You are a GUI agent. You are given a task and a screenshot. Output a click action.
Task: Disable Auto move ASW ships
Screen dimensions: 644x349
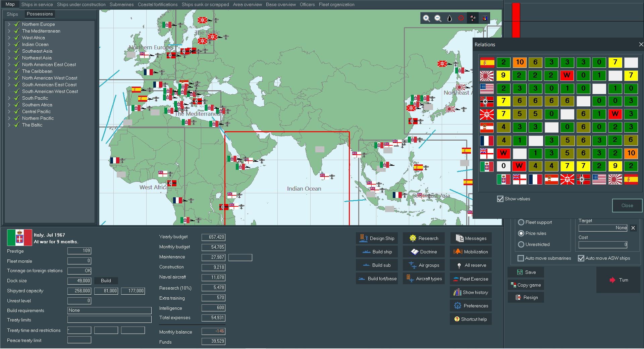581,258
